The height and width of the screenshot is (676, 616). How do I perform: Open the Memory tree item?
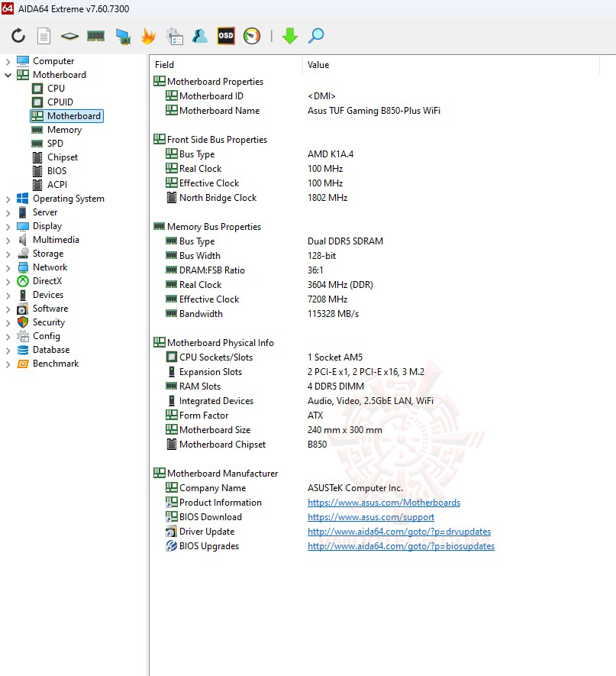point(64,130)
